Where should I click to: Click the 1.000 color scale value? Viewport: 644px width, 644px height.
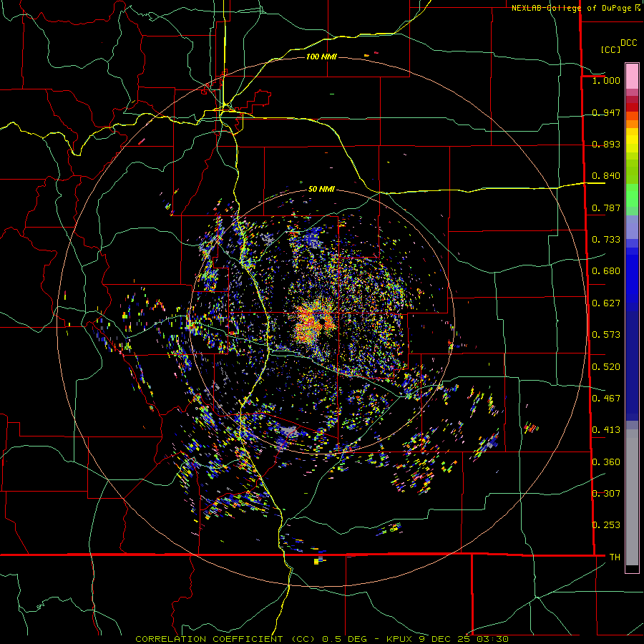click(606, 80)
